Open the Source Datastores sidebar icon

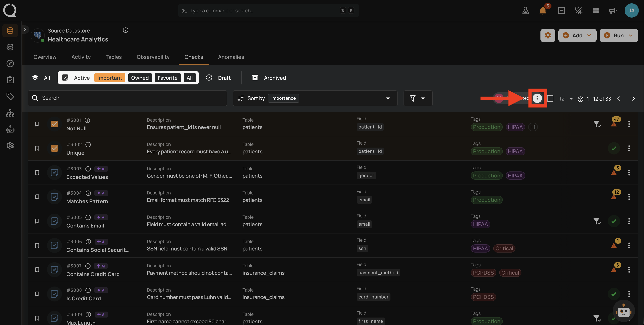point(10,31)
